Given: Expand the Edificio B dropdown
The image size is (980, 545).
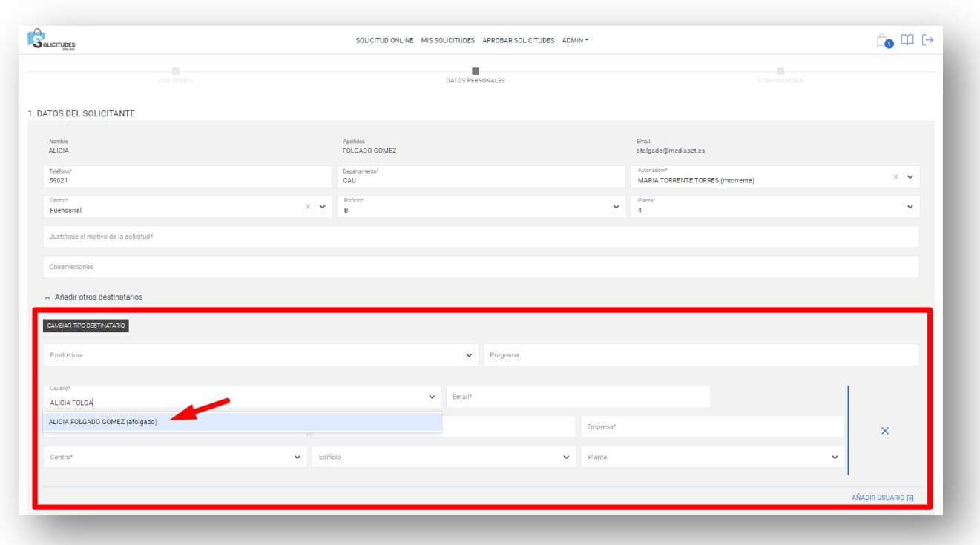Looking at the screenshot, I should [x=616, y=207].
